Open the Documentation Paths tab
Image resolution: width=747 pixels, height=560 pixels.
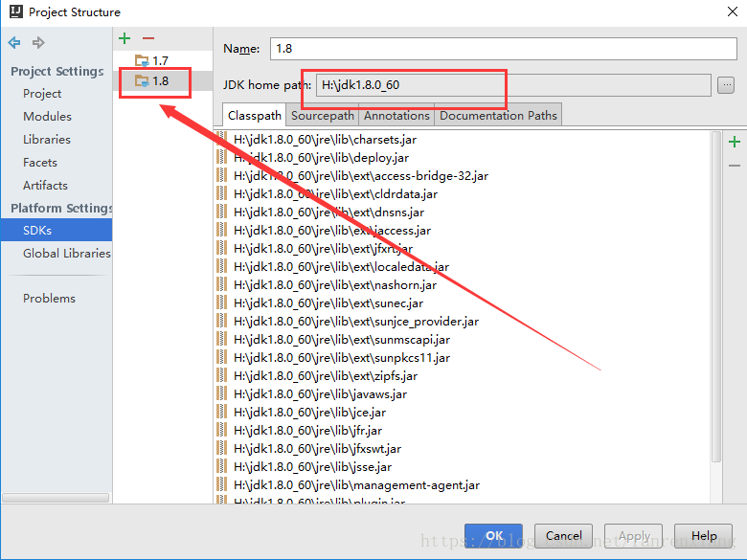(x=498, y=116)
